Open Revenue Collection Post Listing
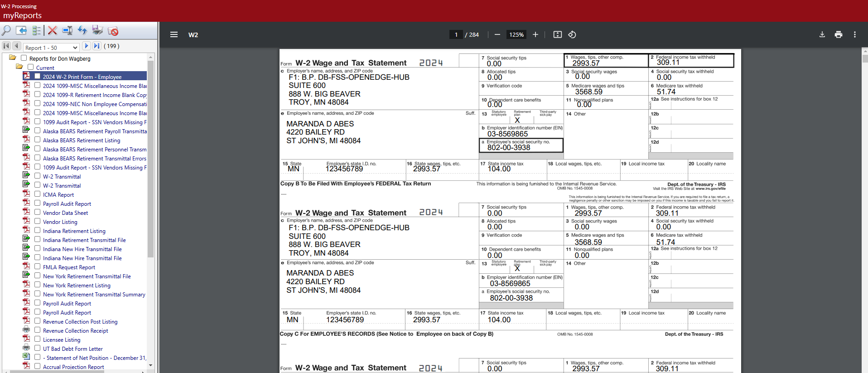 pos(80,322)
